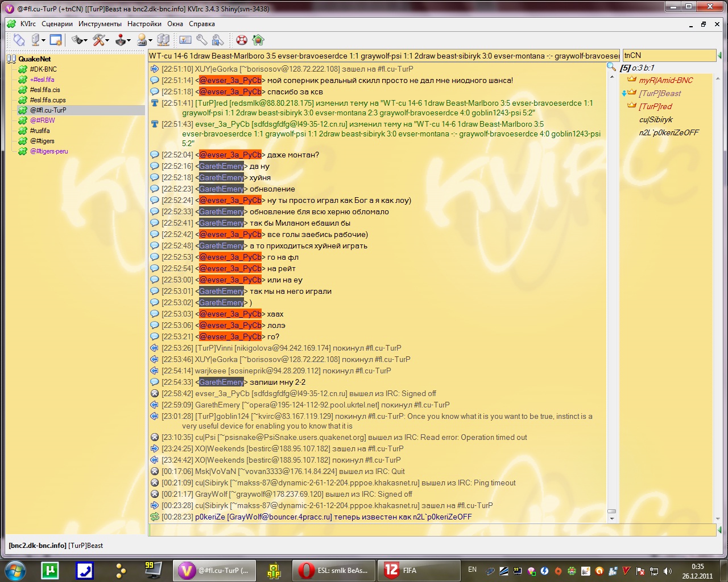This screenshot has width=728, height=582.
Task: Click the message input box below the chat
Action: (432, 530)
